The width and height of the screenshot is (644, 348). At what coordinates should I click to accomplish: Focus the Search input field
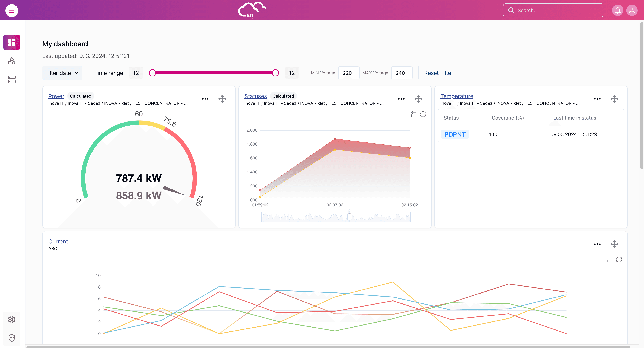click(x=553, y=10)
